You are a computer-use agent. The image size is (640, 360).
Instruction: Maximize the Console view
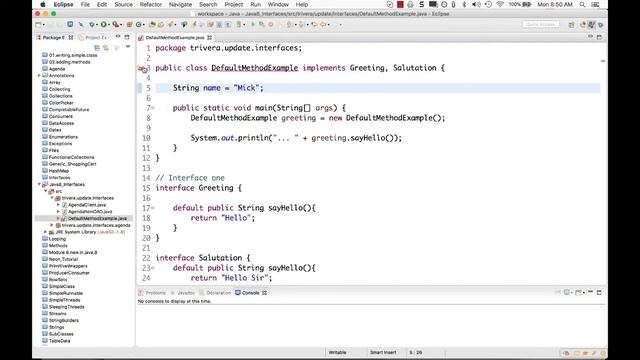tap(599, 292)
